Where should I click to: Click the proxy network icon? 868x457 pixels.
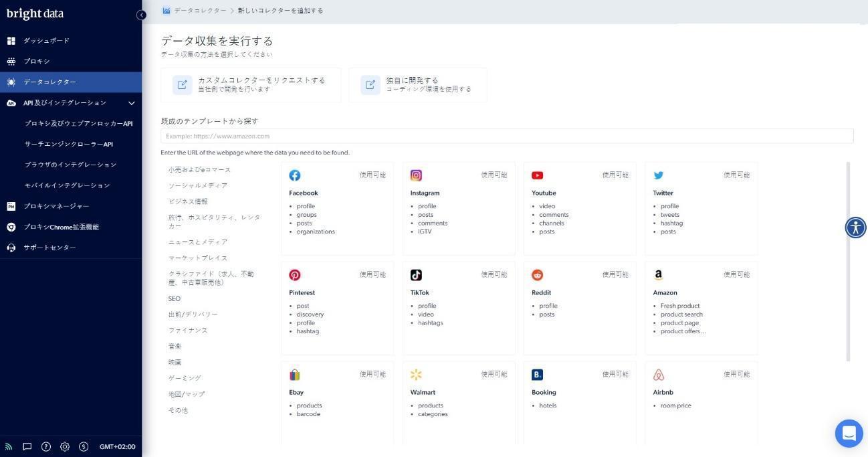[11, 62]
